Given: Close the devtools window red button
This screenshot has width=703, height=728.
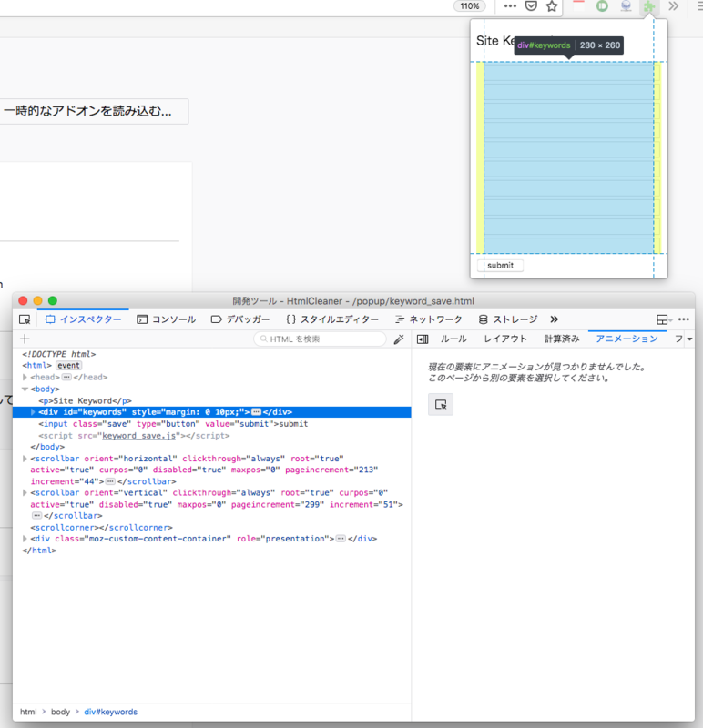Looking at the screenshot, I should point(23,301).
